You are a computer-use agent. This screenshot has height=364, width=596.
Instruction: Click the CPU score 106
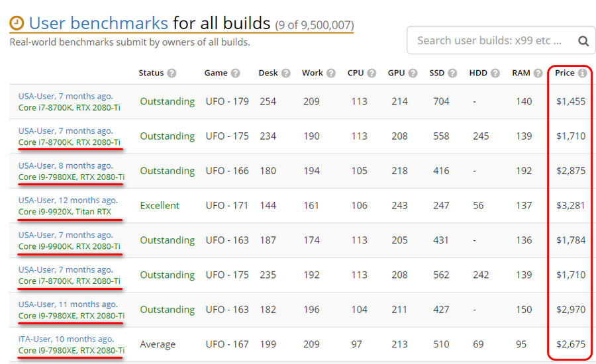[359, 206]
